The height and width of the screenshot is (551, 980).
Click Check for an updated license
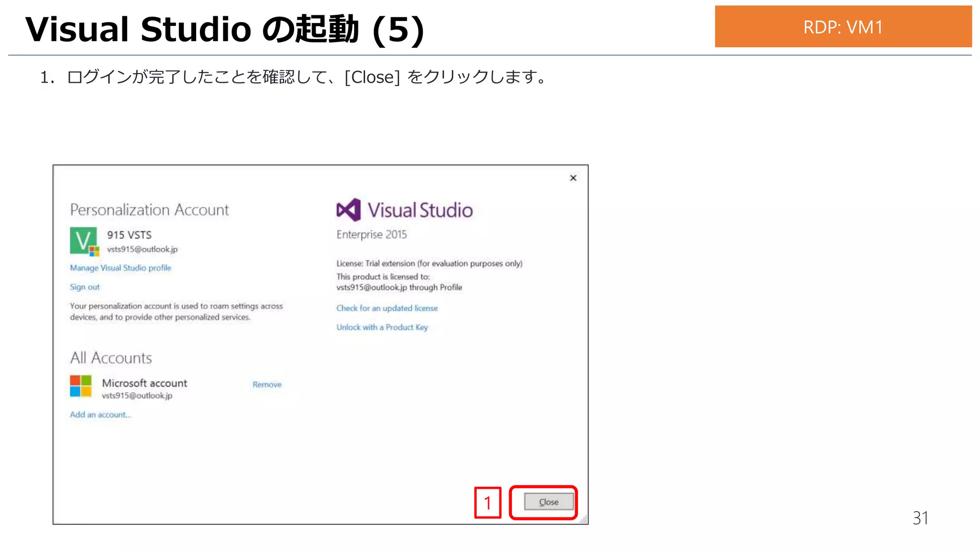[x=387, y=308]
